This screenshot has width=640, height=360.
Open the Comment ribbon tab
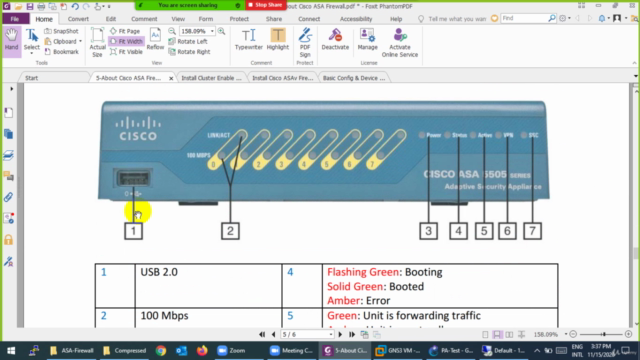pos(144,19)
